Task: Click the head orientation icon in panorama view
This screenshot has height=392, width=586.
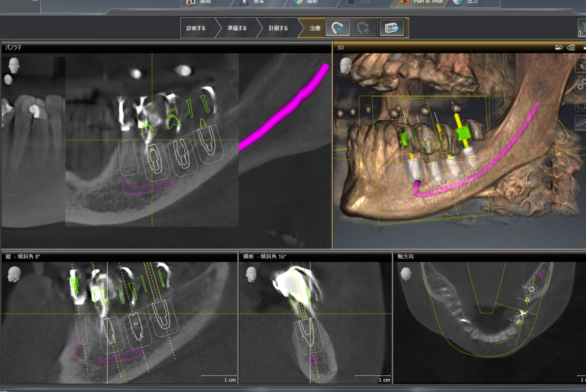Action: coord(14,65)
